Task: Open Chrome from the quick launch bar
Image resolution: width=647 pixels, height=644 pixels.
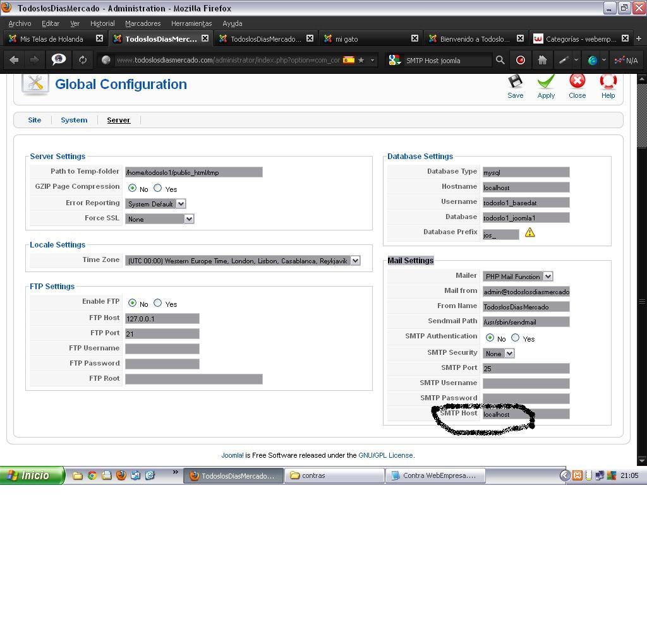Action: point(92,475)
